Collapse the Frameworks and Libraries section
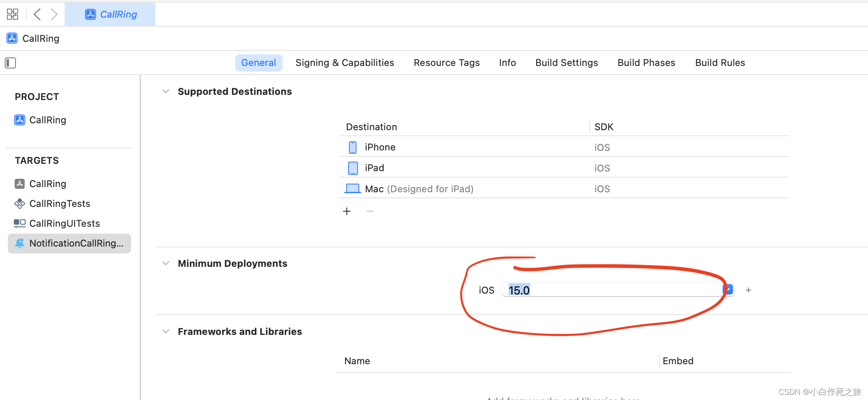The height and width of the screenshot is (400, 868). click(x=166, y=331)
